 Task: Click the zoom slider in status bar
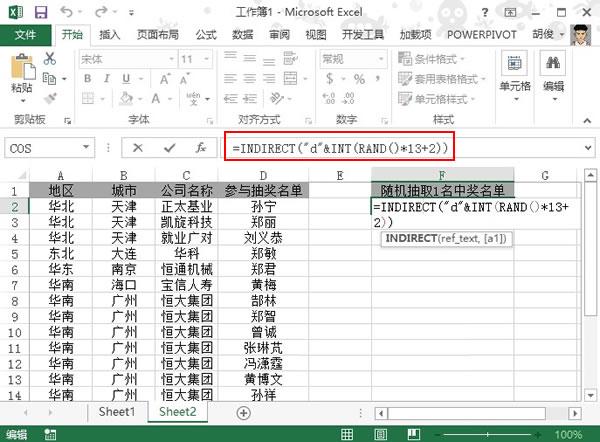point(487,435)
